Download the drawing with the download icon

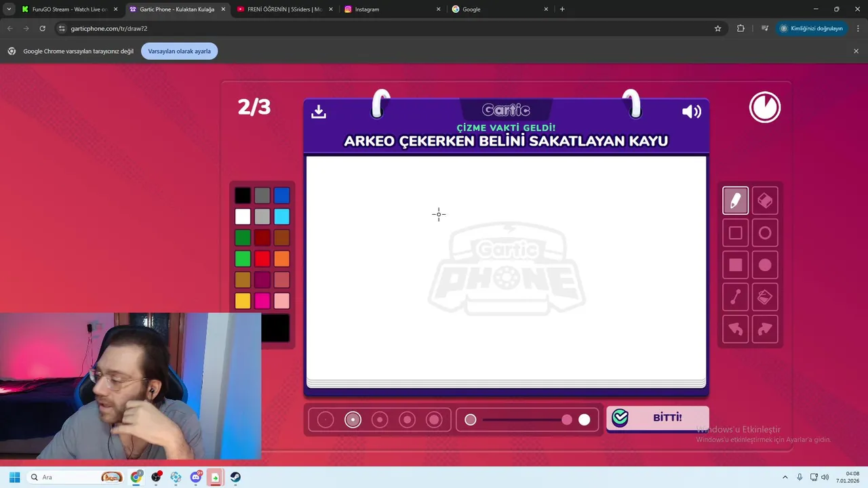pyautogui.click(x=319, y=112)
